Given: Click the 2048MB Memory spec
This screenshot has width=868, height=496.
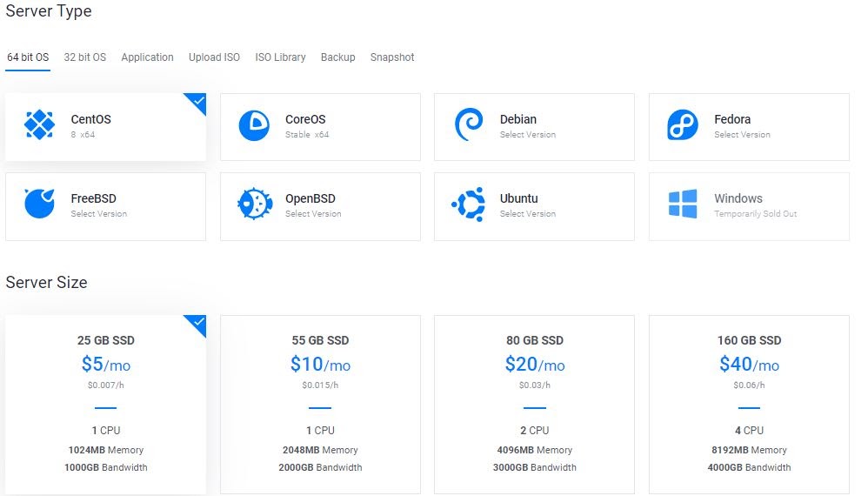Looking at the screenshot, I should point(320,450).
